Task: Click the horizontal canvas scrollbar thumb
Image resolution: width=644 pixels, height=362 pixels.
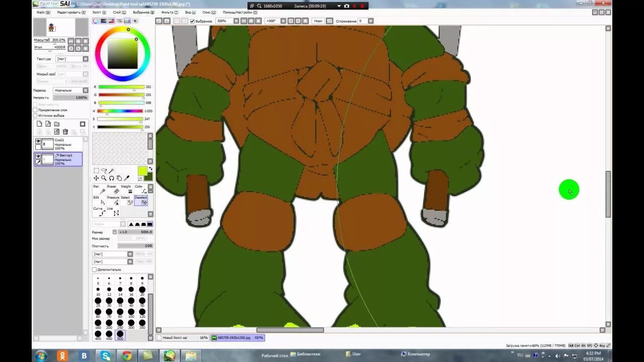Action: pyautogui.click(x=290, y=330)
